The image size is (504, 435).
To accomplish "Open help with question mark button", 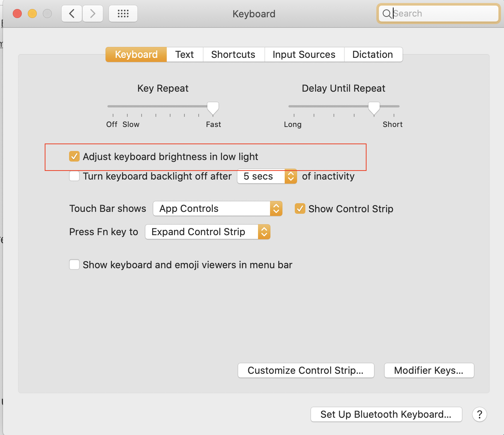I will point(479,414).
